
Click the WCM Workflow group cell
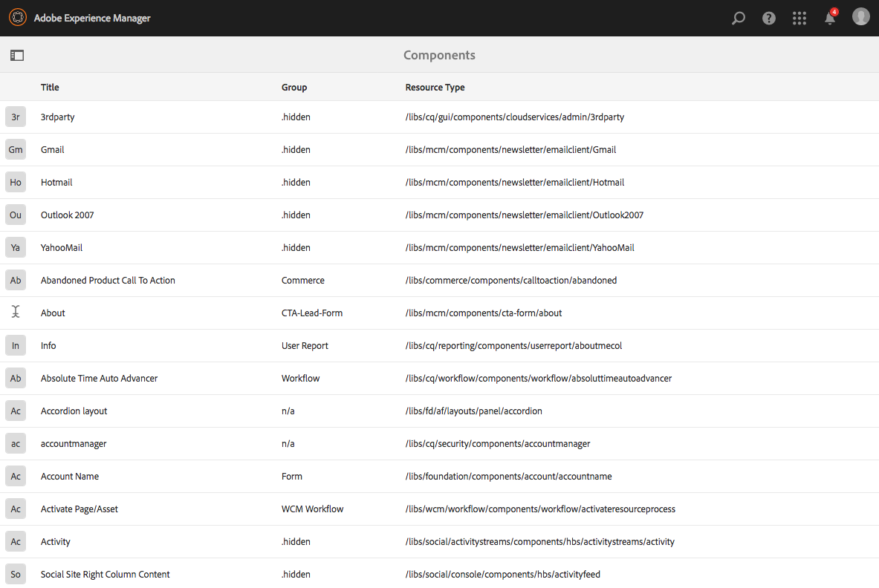[x=312, y=509]
